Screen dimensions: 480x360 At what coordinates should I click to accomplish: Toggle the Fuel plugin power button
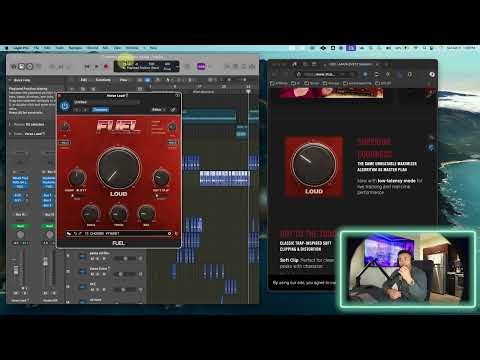[65, 106]
